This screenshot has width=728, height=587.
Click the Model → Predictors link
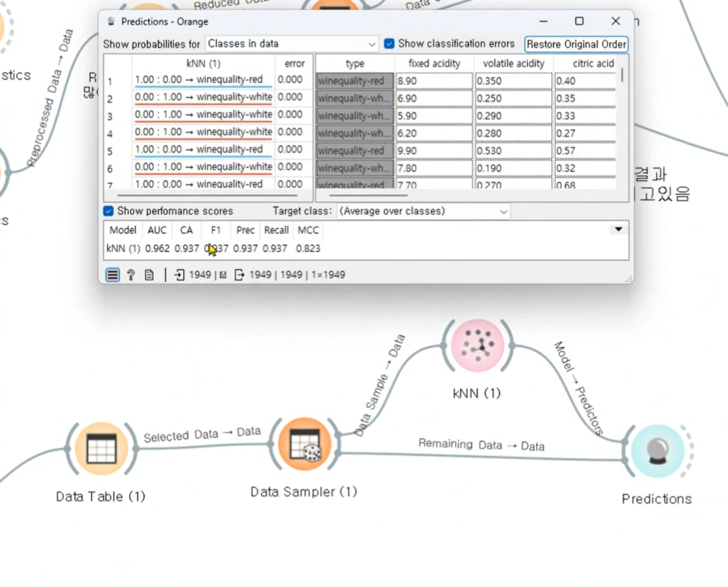pyautogui.click(x=578, y=388)
